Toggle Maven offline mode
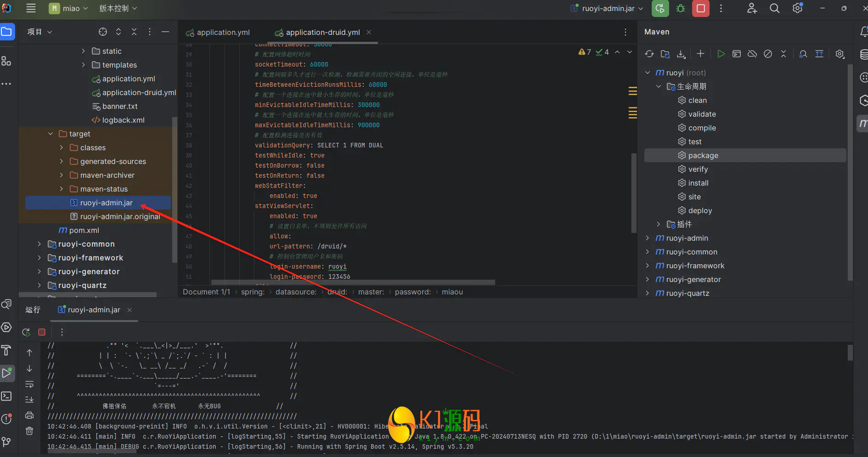This screenshot has height=457, width=868. click(752, 54)
